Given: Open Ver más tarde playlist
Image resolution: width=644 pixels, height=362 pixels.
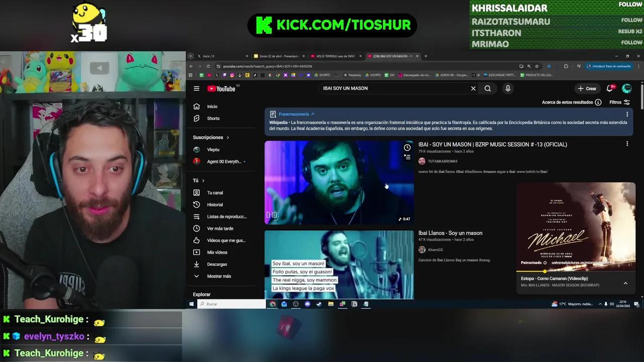Looking at the screenshot, I should (219, 228).
